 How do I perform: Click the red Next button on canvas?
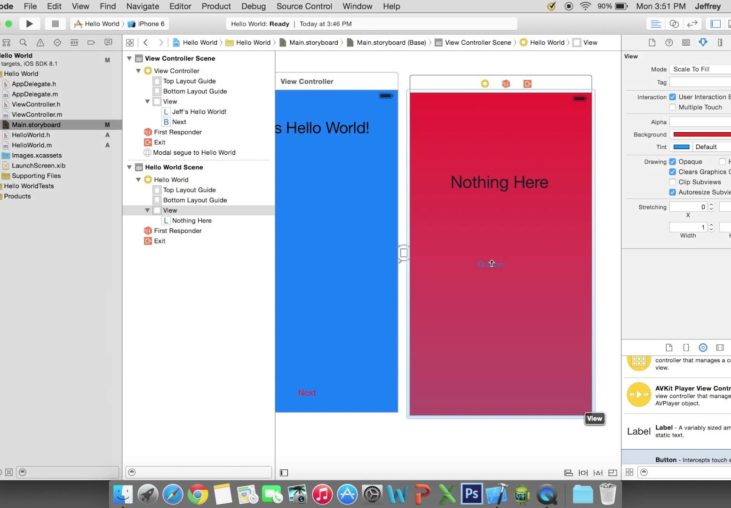(x=307, y=393)
